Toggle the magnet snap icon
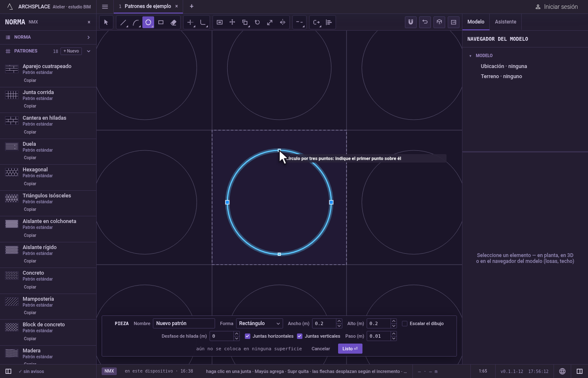Image resolution: width=588 pixels, height=378 pixels. tap(411, 22)
